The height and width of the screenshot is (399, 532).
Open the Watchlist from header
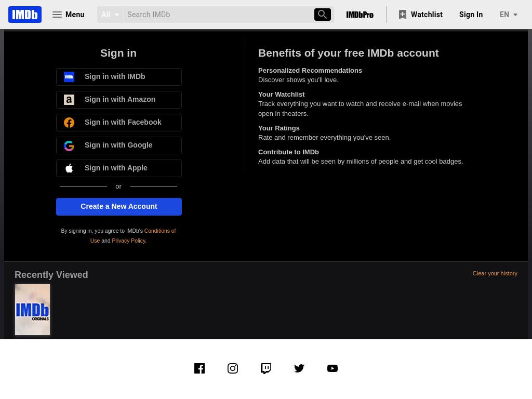pos(421,15)
